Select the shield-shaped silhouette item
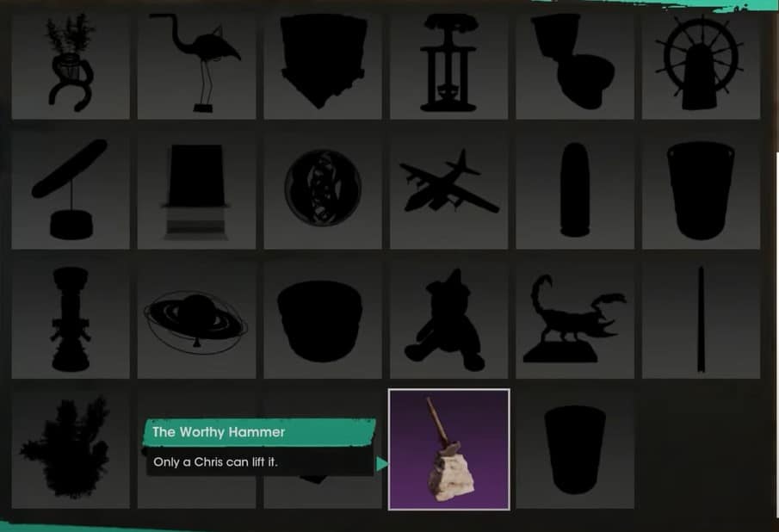 323,65
